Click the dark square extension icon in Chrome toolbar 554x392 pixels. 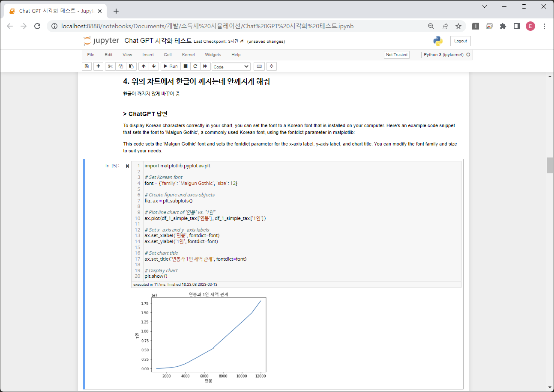coord(476,26)
